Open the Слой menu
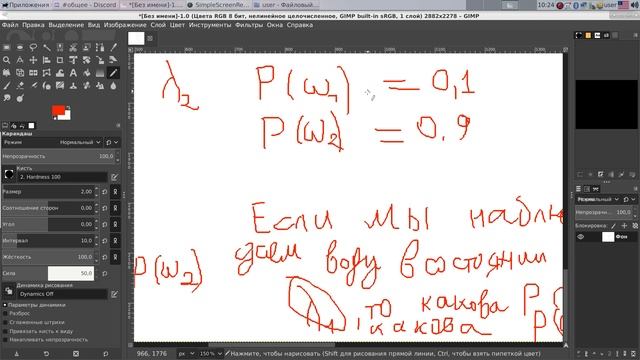The width and height of the screenshot is (640, 360). (x=158, y=25)
